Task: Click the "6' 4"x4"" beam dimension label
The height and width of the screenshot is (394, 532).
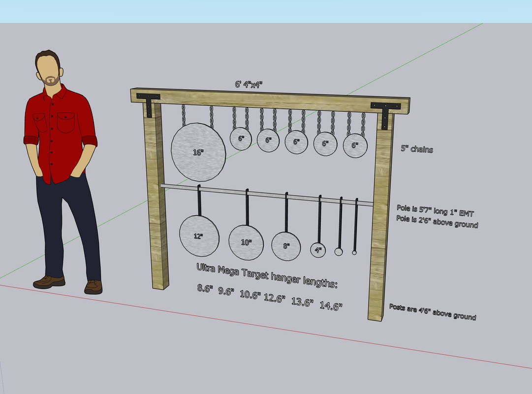Action: click(249, 84)
